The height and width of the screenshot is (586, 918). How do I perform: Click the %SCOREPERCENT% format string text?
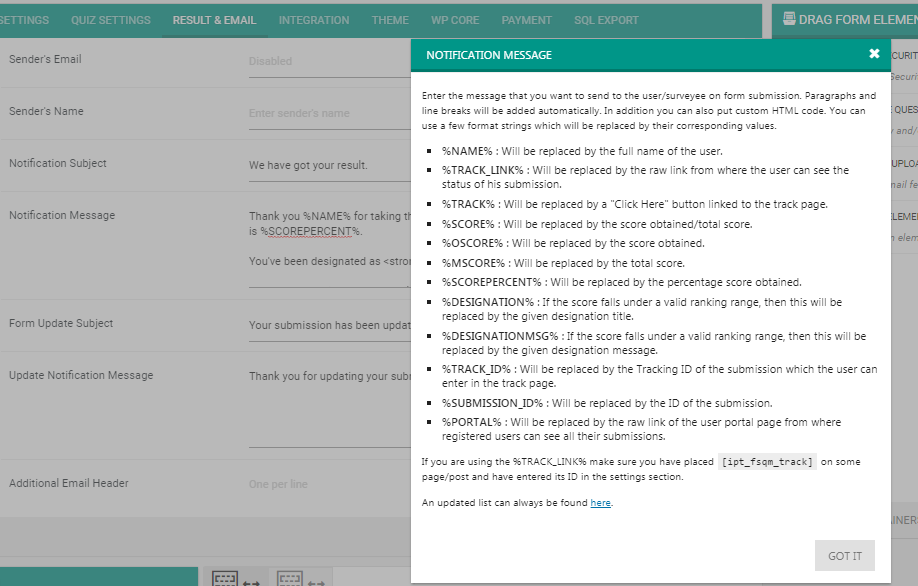(492, 282)
